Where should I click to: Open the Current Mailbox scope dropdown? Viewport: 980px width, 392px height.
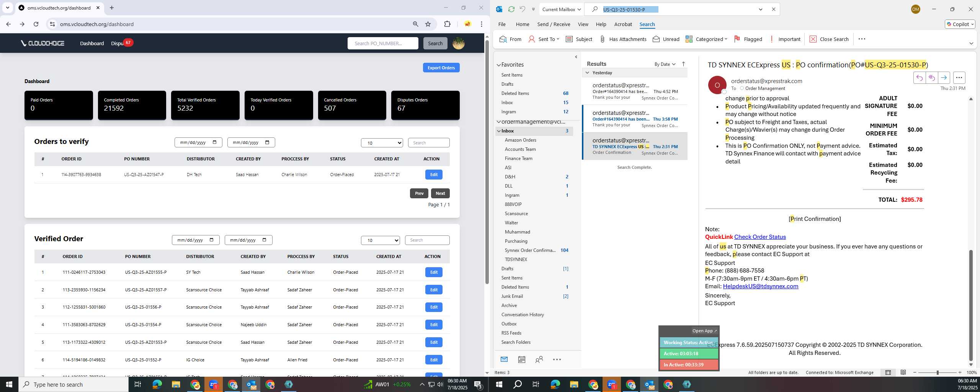[562, 9]
